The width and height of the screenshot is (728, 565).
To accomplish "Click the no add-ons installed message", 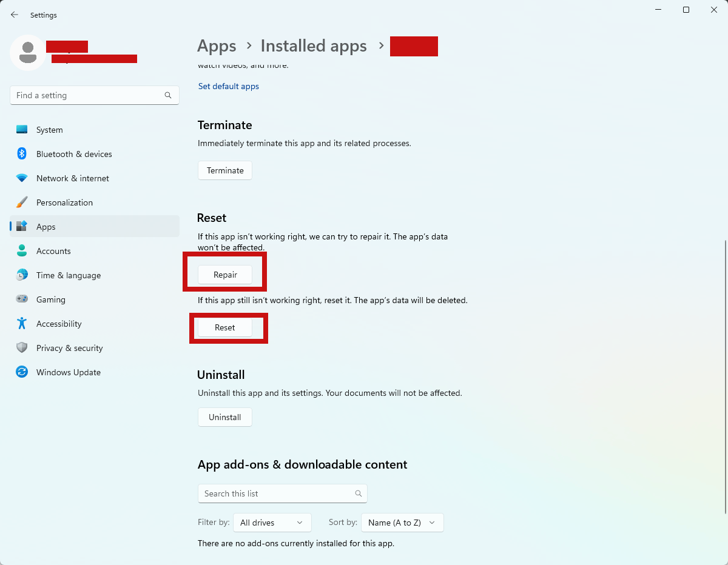I will [x=296, y=543].
